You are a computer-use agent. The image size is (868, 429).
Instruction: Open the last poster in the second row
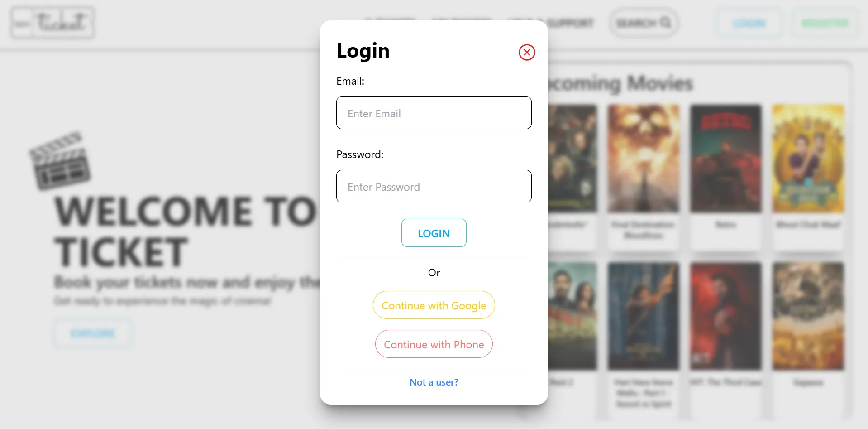(808, 316)
